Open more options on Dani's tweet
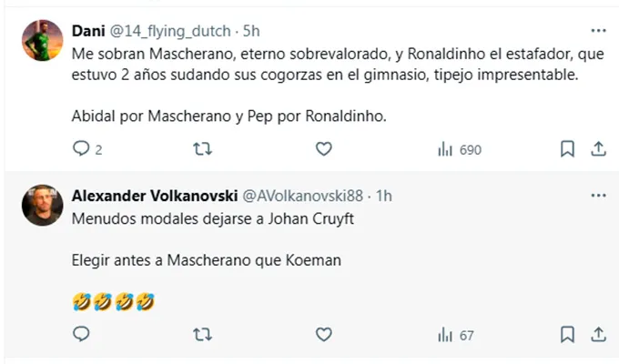 point(597,31)
